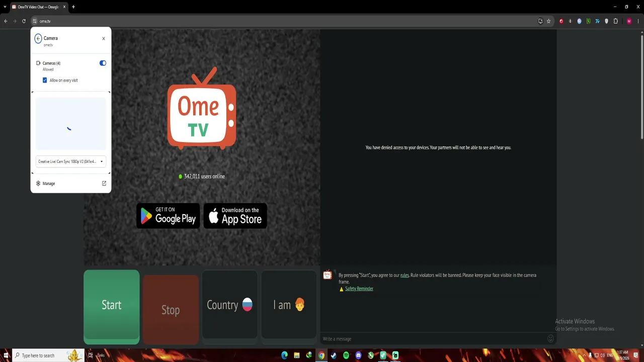Image resolution: width=644 pixels, height=362 pixels.
Task: Click the install app icon in address bar
Action: [540, 21]
